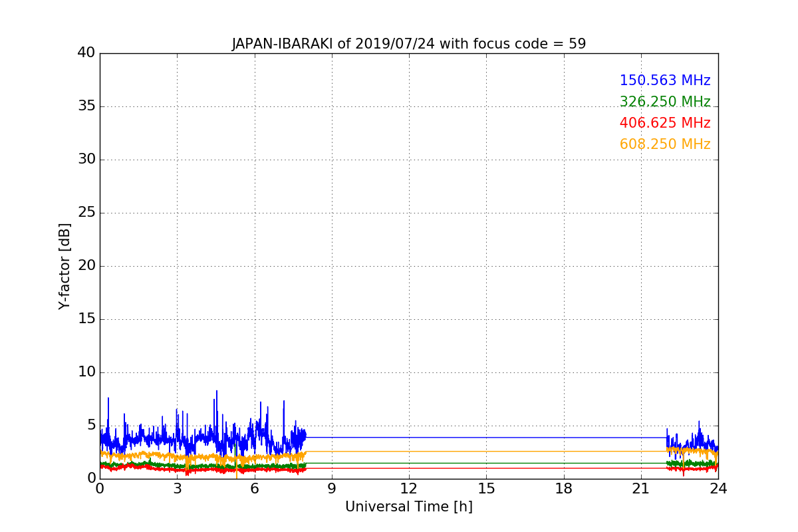Click the Y-factor [dB] axis label
The image size is (798, 532).
pyautogui.click(x=65, y=266)
